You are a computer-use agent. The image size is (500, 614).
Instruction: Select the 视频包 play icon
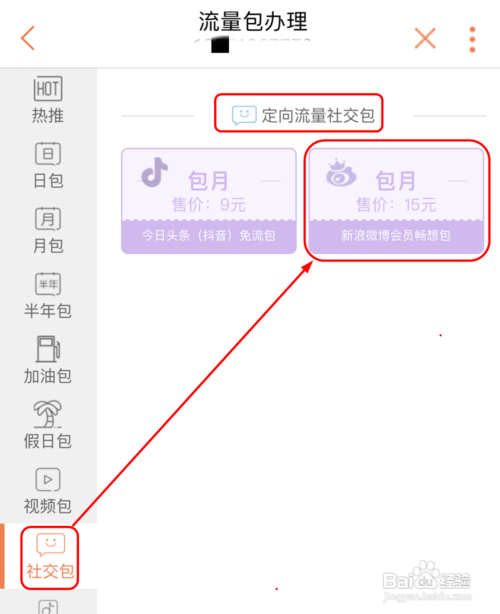[x=48, y=479]
